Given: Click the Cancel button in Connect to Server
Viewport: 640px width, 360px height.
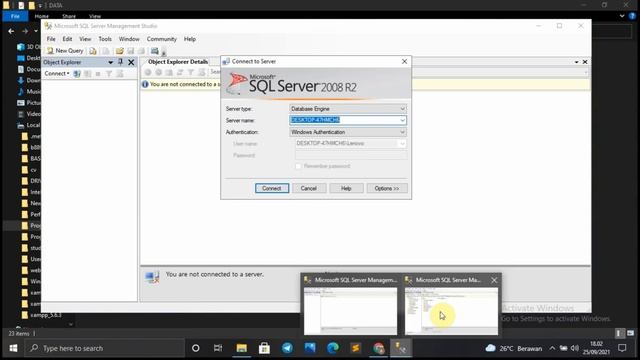Looking at the screenshot, I should (309, 188).
